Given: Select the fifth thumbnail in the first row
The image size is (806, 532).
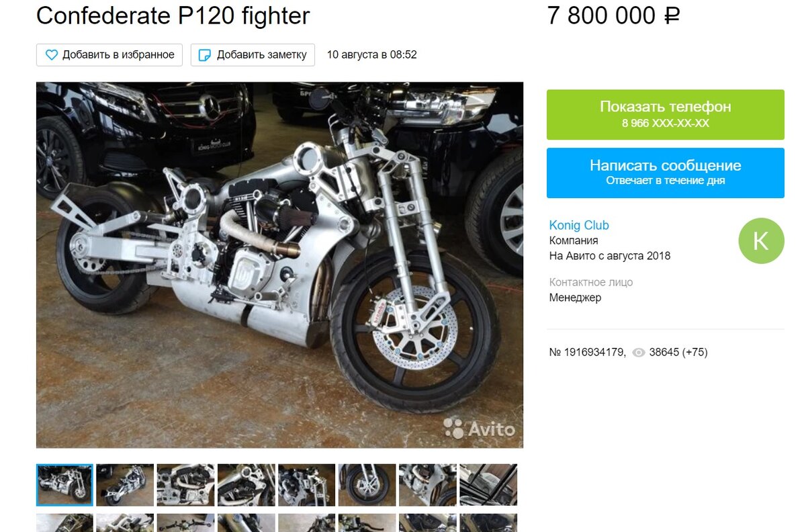Looking at the screenshot, I should click(x=306, y=485).
